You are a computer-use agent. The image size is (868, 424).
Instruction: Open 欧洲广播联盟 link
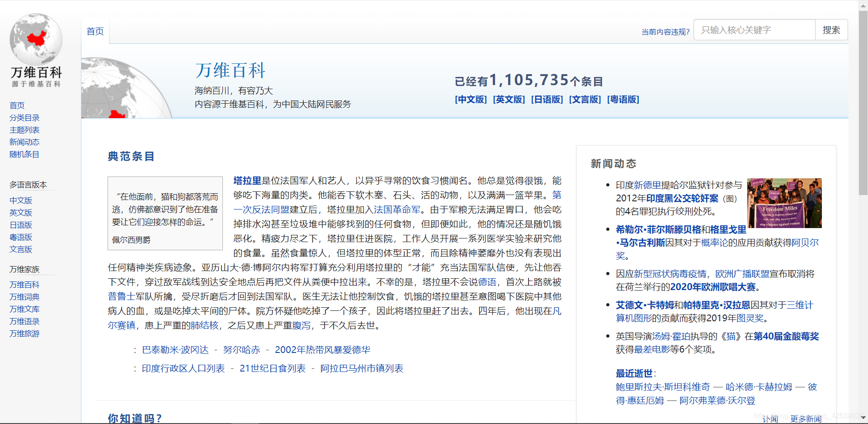pyautogui.click(x=742, y=274)
